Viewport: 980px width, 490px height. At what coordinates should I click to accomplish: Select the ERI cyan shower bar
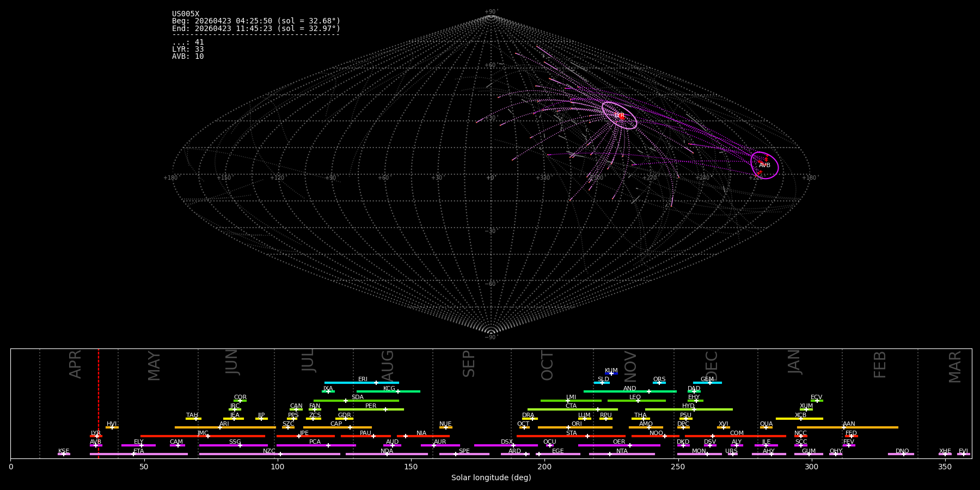(x=362, y=383)
